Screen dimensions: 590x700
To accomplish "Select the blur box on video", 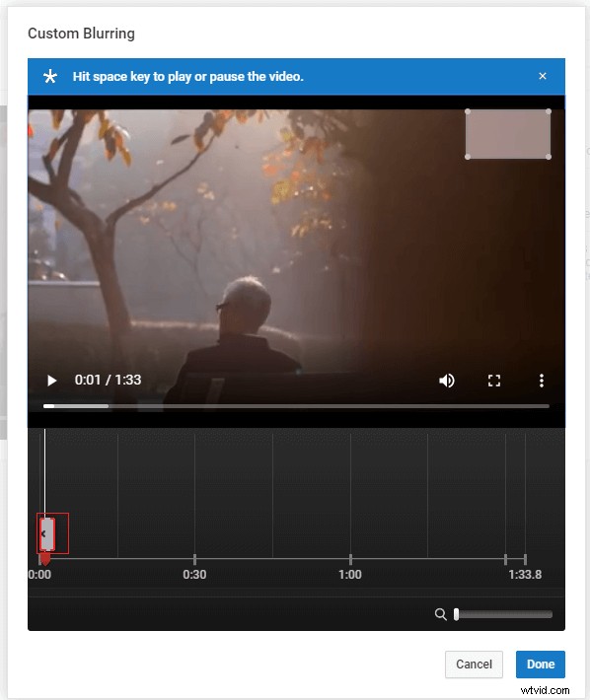I will point(508,134).
